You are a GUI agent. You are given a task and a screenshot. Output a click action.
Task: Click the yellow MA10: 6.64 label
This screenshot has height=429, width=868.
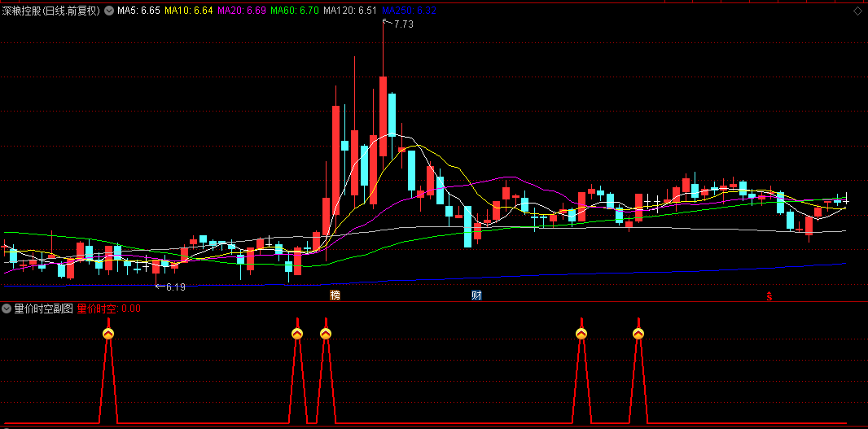pos(189,10)
